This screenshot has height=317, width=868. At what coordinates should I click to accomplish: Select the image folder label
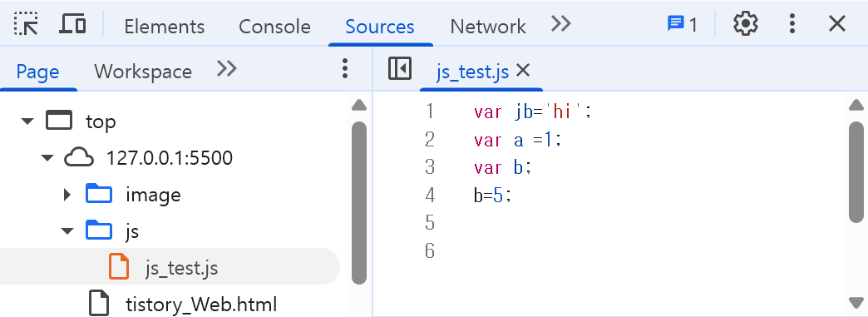(x=153, y=195)
